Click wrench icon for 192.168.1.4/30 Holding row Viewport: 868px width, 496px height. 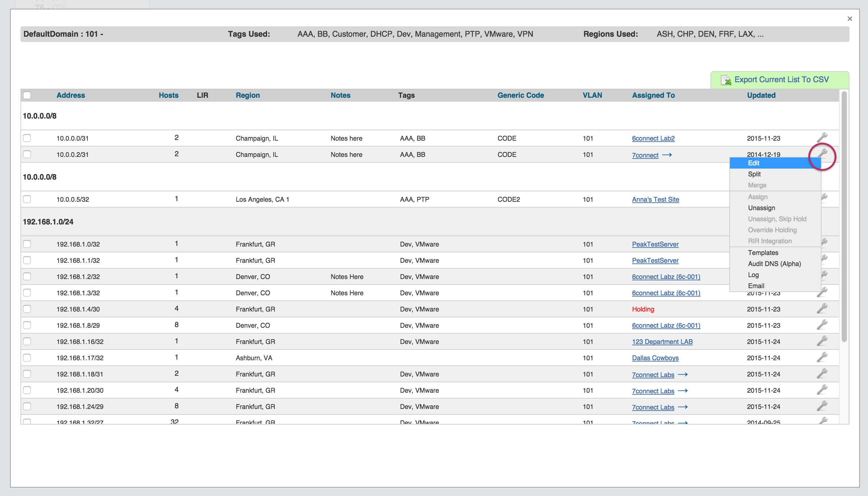coord(822,308)
